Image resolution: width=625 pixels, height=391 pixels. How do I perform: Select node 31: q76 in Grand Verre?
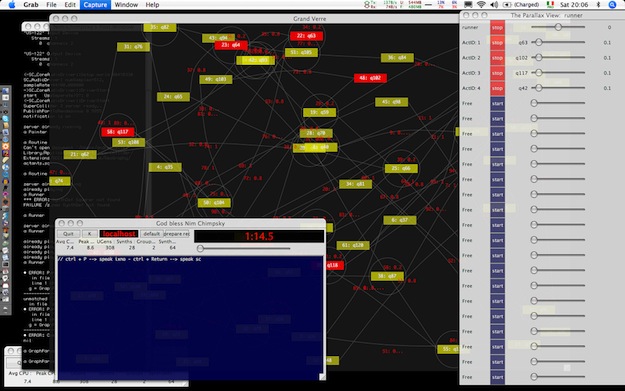[133, 47]
